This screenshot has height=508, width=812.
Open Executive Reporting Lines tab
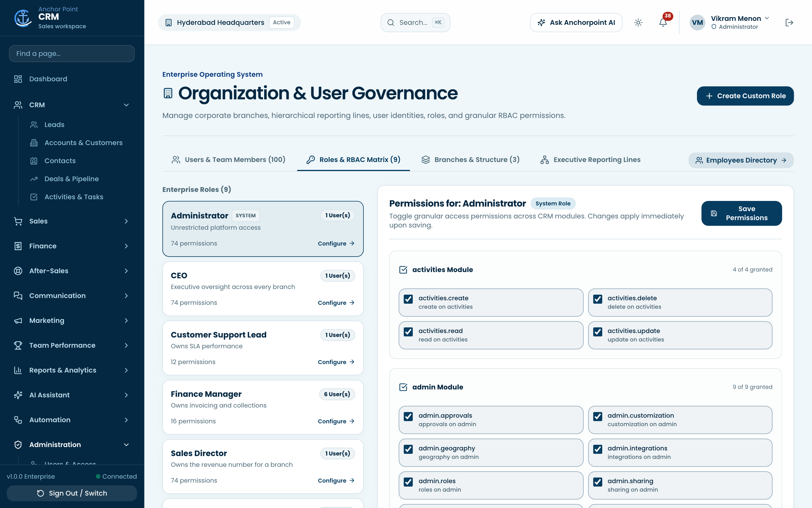(591, 160)
